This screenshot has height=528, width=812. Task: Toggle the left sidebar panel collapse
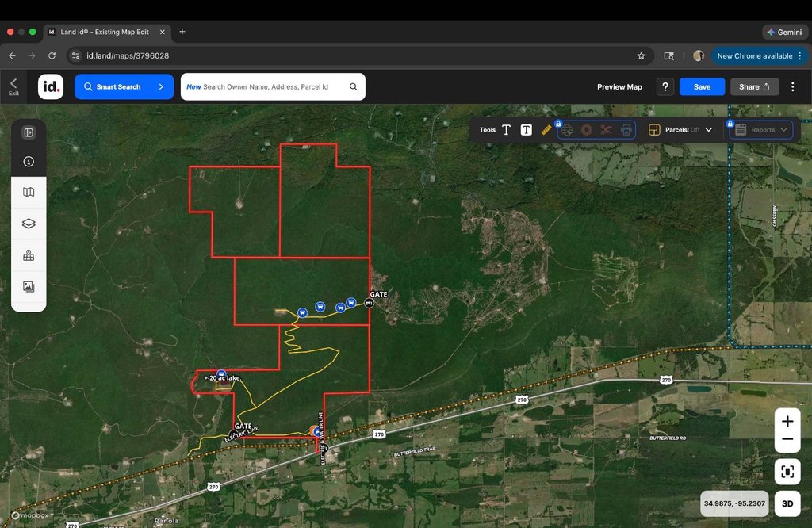point(29,132)
